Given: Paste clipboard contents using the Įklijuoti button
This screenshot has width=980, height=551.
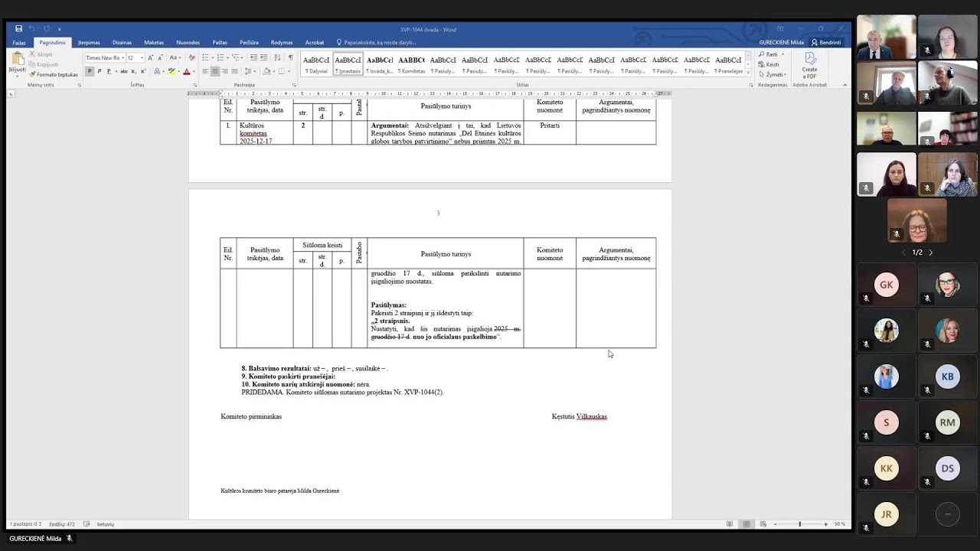Looking at the screenshot, I should coord(17,64).
